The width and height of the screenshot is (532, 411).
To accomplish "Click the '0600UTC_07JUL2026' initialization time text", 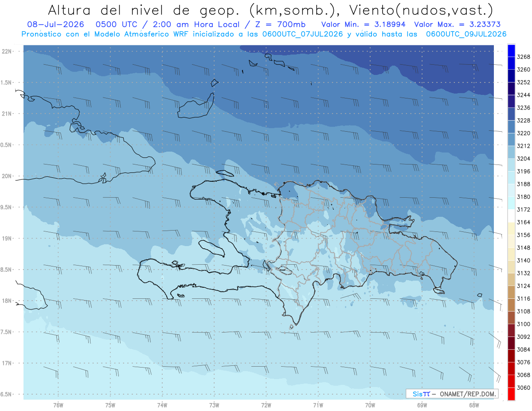I will click(x=301, y=34).
